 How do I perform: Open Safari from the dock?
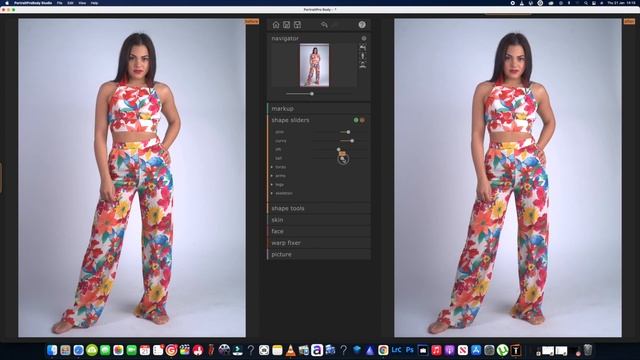click(78, 350)
